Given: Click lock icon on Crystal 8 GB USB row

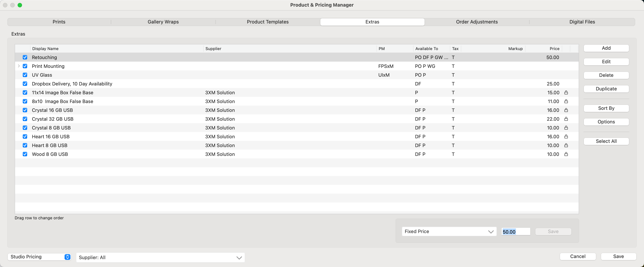Looking at the screenshot, I should (566, 128).
